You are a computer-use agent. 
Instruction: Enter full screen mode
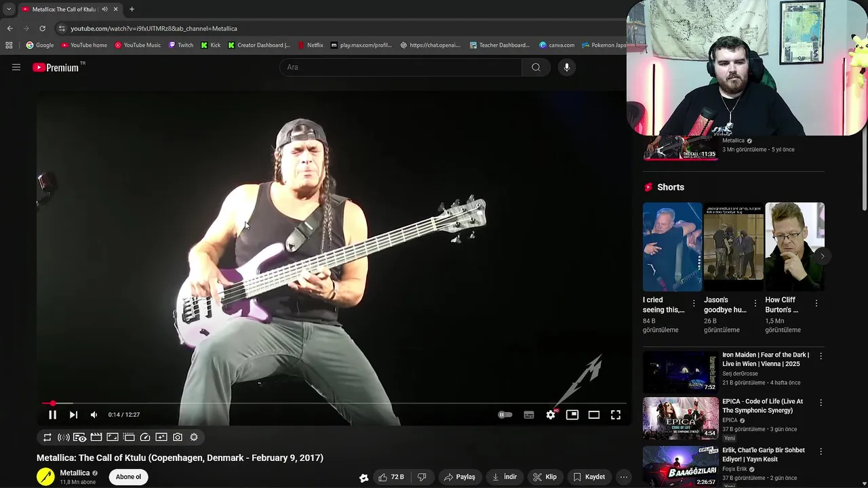[616, 415]
